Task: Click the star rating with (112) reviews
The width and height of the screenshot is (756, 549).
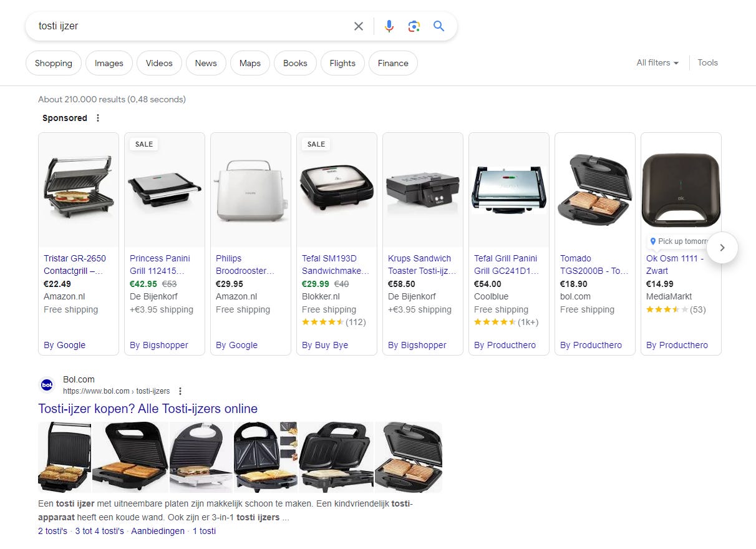Action: (334, 323)
